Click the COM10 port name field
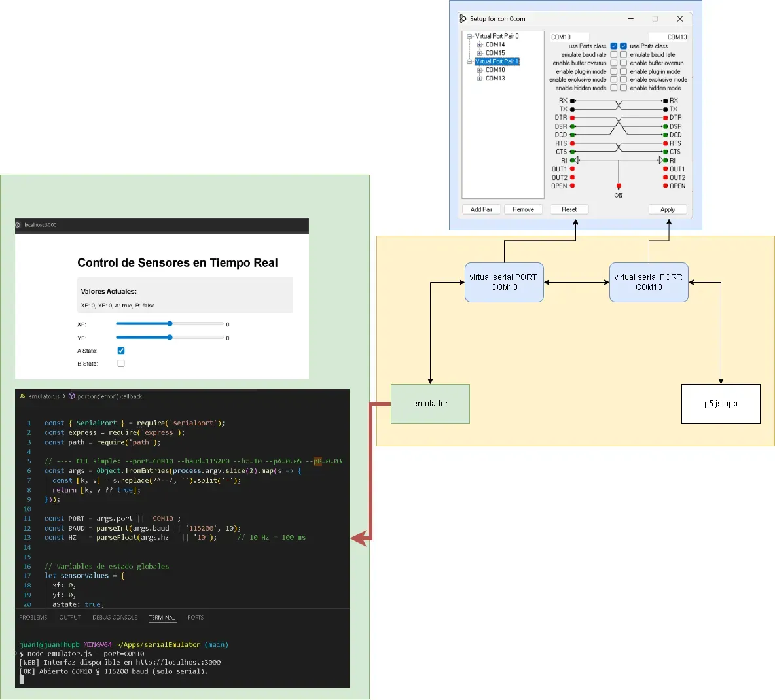Image resolution: width=775 pixels, height=700 pixels. pos(569,37)
